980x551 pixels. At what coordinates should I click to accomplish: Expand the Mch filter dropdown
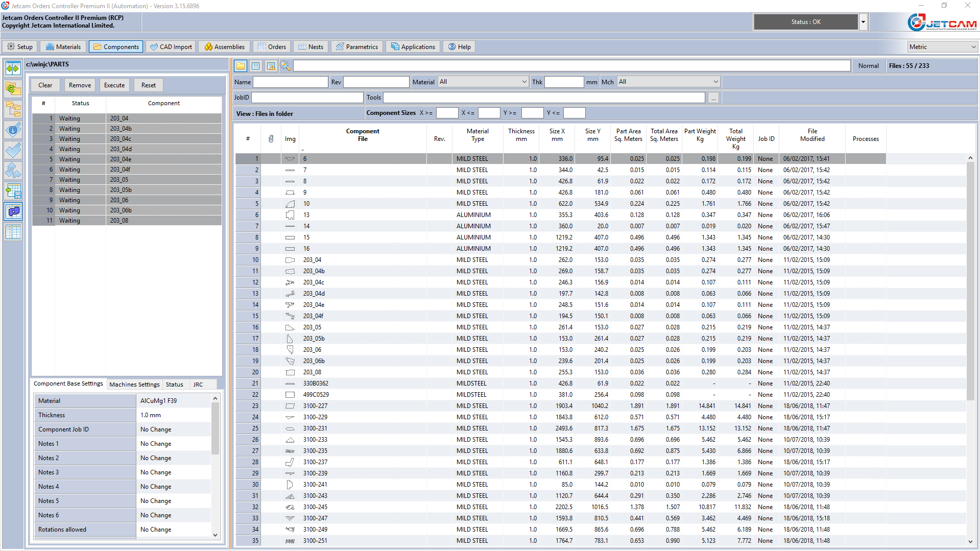click(x=668, y=82)
